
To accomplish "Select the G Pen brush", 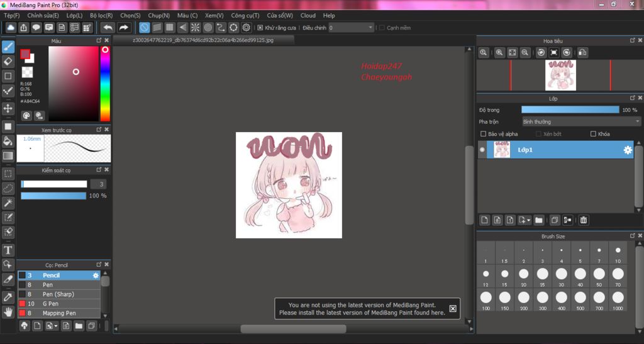I will [x=58, y=304].
